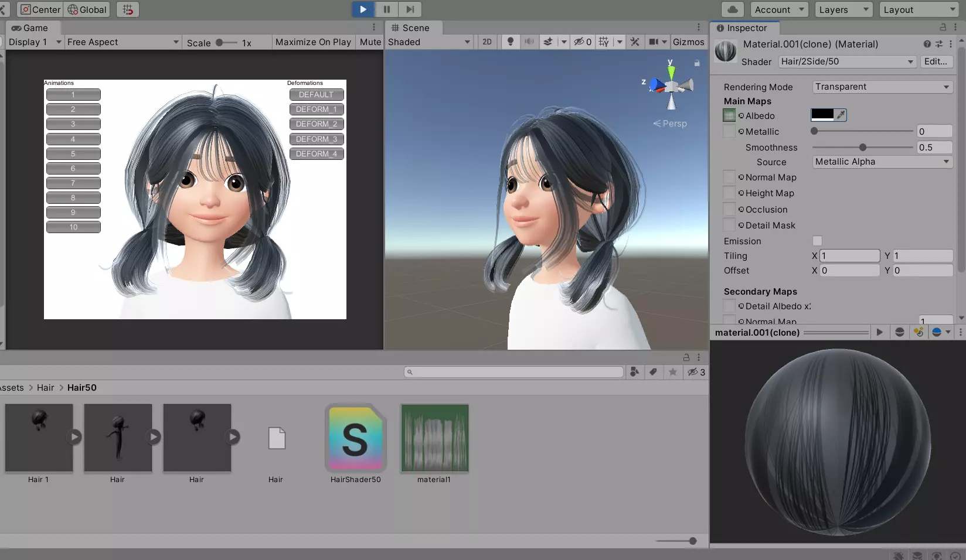The height and width of the screenshot is (560, 966).
Task: Open Rendering Mode Transparent dropdown
Action: pos(882,87)
